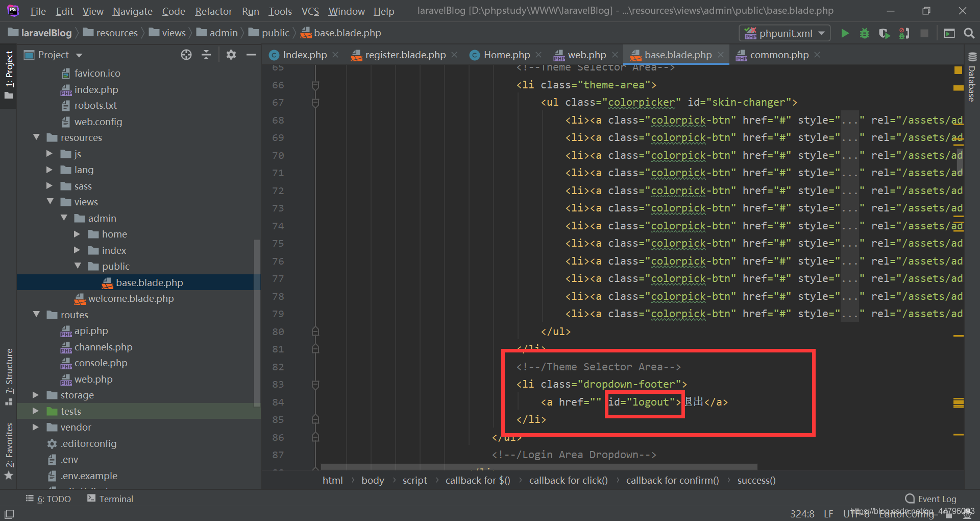The width and height of the screenshot is (980, 521).
Task: Toggle code folding at line 67
Action: pos(315,103)
